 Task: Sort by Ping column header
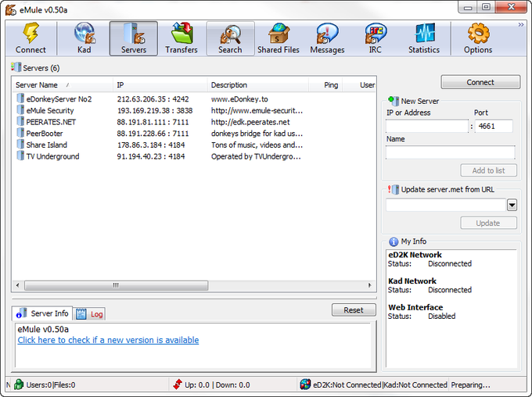click(x=325, y=85)
